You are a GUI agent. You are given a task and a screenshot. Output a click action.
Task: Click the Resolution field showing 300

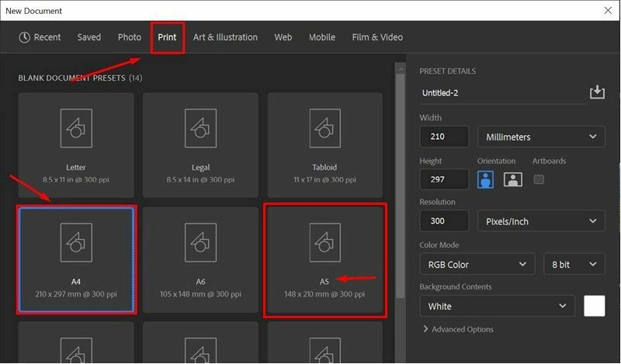pos(444,220)
